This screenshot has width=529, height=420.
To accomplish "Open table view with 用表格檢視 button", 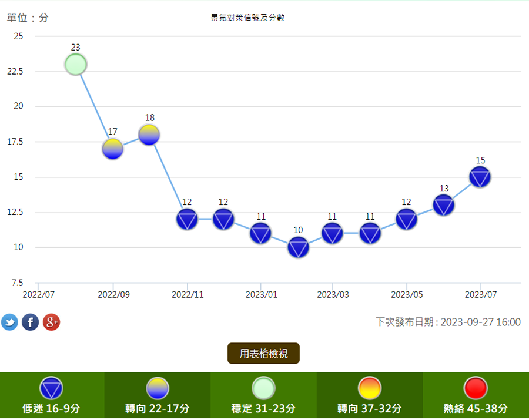I will pyautogui.click(x=263, y=353).
